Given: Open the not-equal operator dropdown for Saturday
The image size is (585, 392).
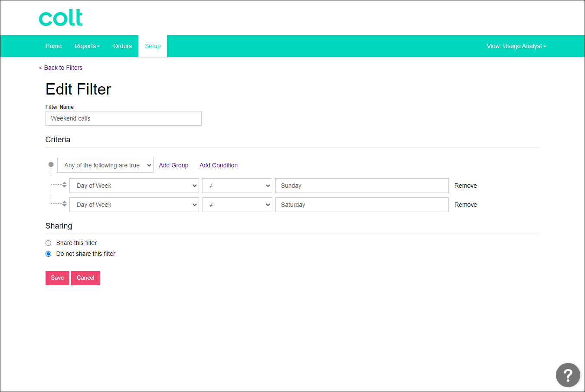Looking at the screenshot, I should [x=237, y=205].
